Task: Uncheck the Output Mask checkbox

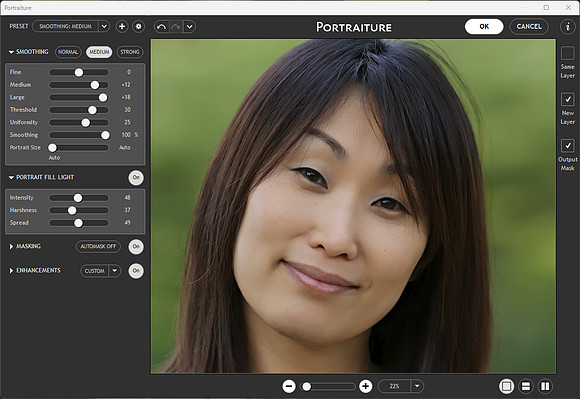Action: coord(567,146)
